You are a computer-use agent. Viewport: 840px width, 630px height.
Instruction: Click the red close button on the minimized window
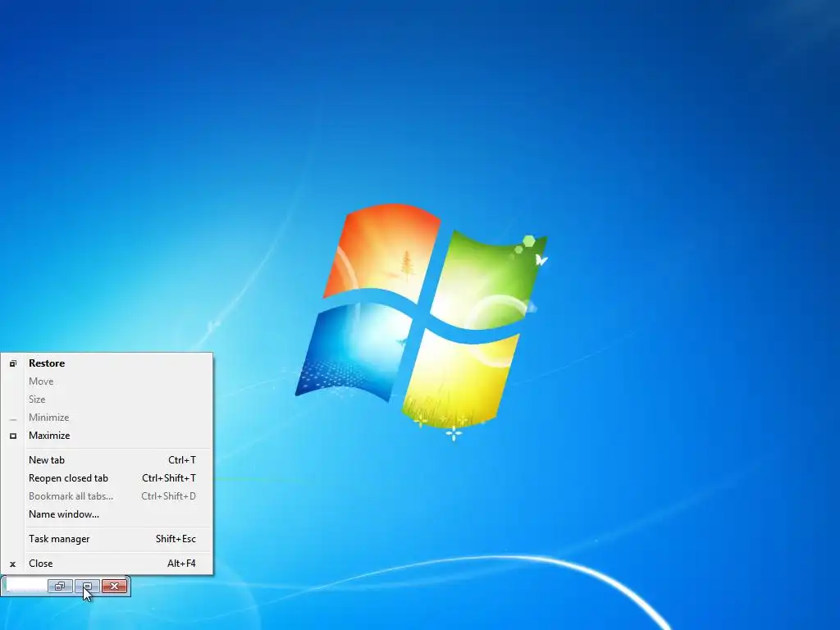(x=114, y=586)
